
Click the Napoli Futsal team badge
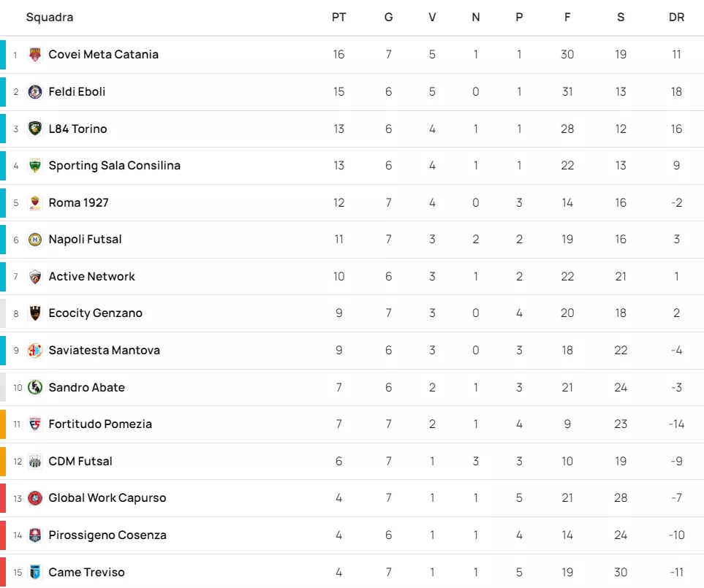tap(35, 240)
